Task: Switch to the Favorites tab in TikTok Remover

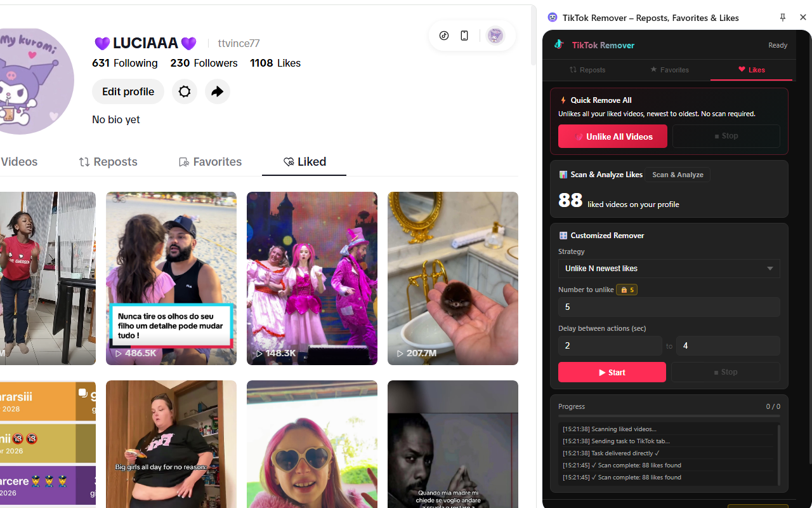Action: point(669,70)
